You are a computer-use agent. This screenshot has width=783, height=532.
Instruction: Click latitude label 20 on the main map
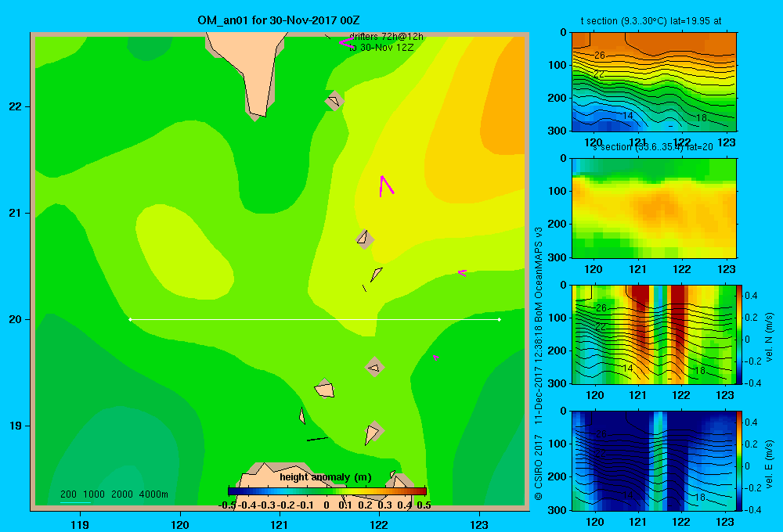tap(15, 319)
